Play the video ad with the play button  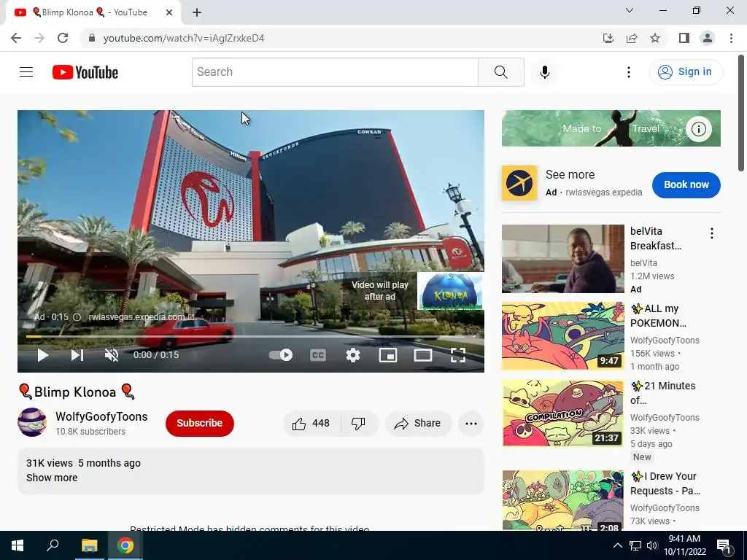42,355
